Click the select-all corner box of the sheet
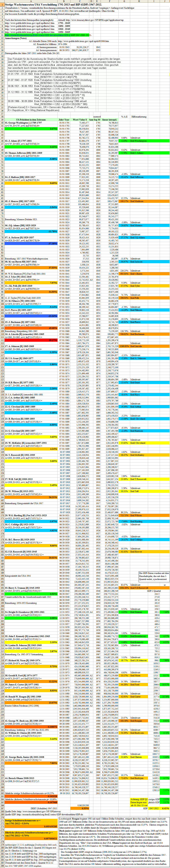 (2, 1)
